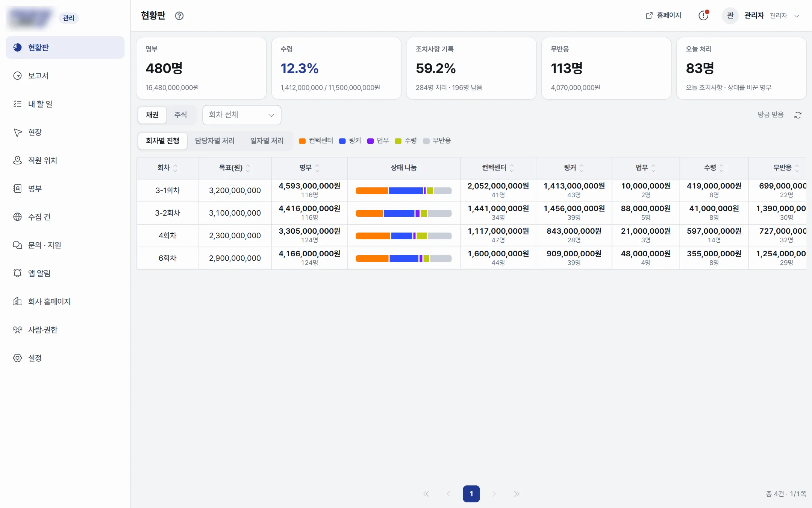This screenshot has width=812, height=508.
Task: Switch to the 주식 segment
Action: [x=180, y=115]
